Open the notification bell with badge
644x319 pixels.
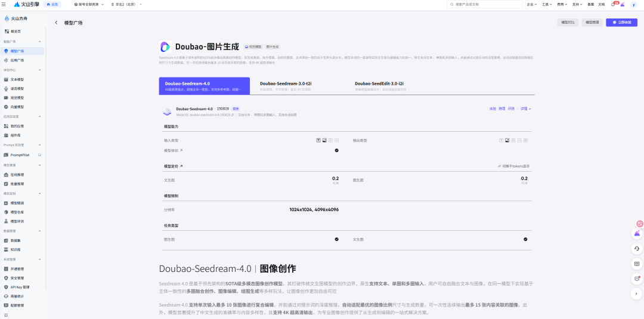pyautogui.click(x=613, y=4)
